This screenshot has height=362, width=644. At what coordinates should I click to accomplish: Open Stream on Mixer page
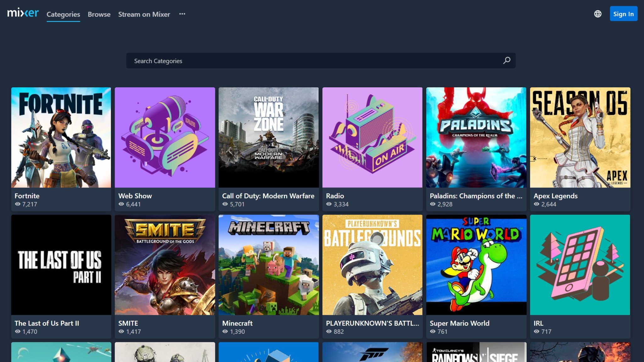click(x=144, y=14)
